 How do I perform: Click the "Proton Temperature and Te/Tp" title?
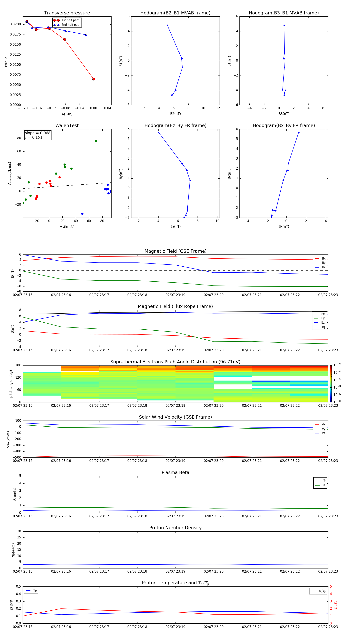click(x=175, y=583)
